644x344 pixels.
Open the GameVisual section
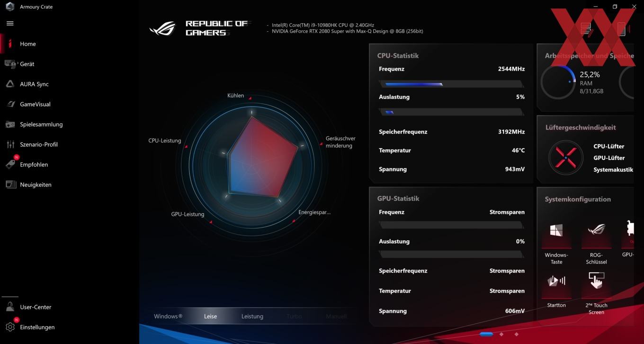[35, 104]
